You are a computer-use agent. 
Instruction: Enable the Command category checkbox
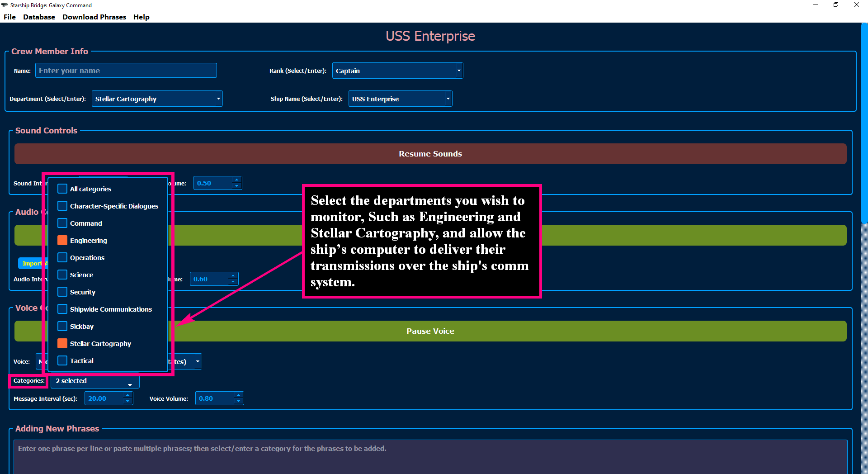coord(62,223)
